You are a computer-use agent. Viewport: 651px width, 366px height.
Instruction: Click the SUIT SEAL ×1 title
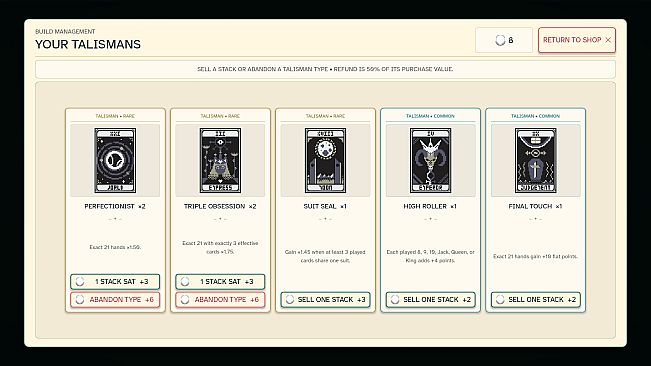[x=325, y=206]
